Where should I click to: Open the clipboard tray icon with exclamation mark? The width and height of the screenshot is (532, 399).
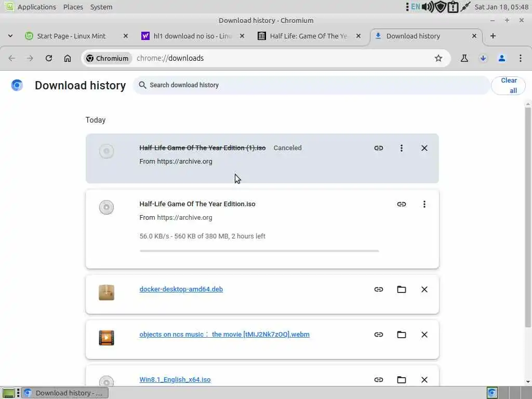pyautogui.click(x=453, y=7)
